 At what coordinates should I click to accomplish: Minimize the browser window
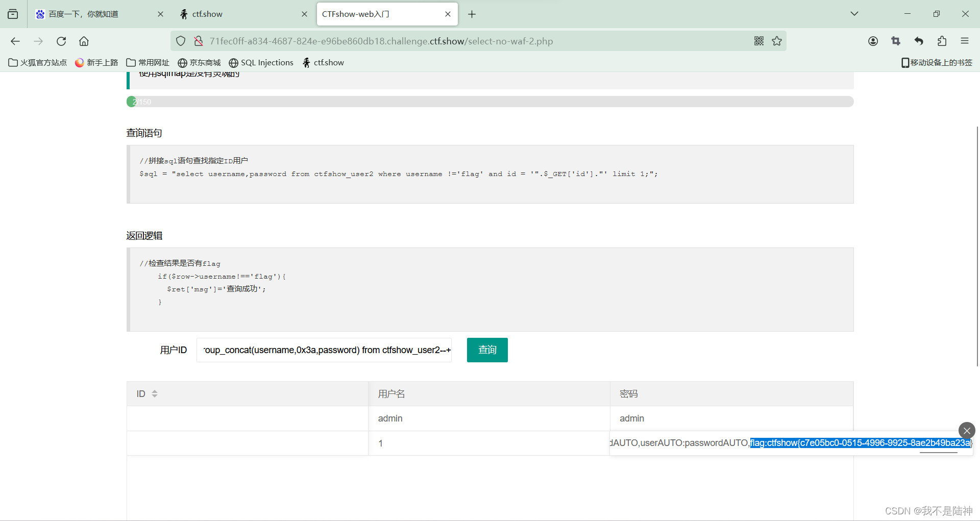pos(908,14)
